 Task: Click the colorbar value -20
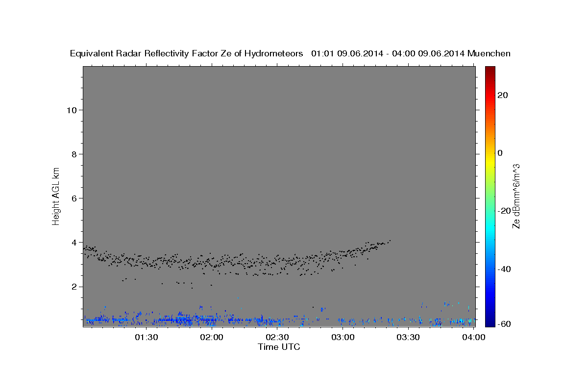[505, 211]
